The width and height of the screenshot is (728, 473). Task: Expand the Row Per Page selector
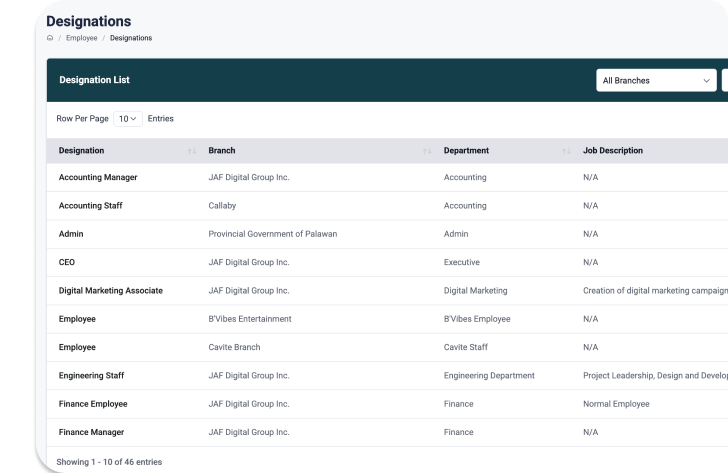(x=128, y=118)
